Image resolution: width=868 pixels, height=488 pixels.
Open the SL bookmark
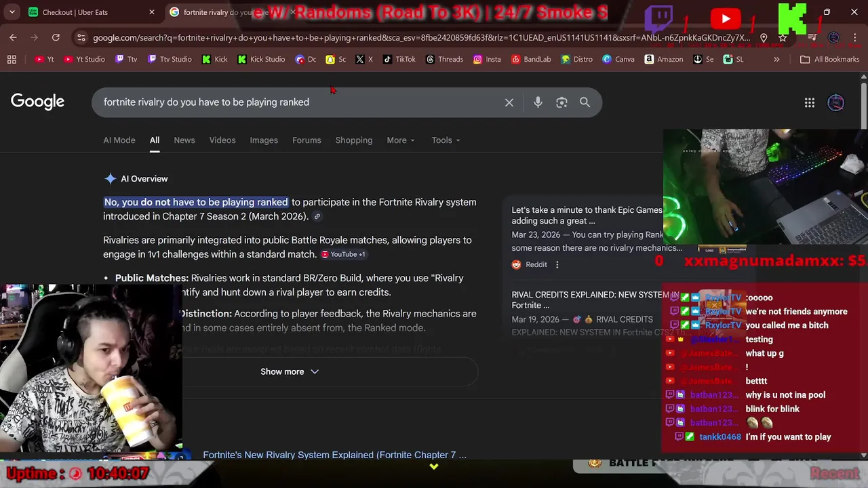pos(733,59)
